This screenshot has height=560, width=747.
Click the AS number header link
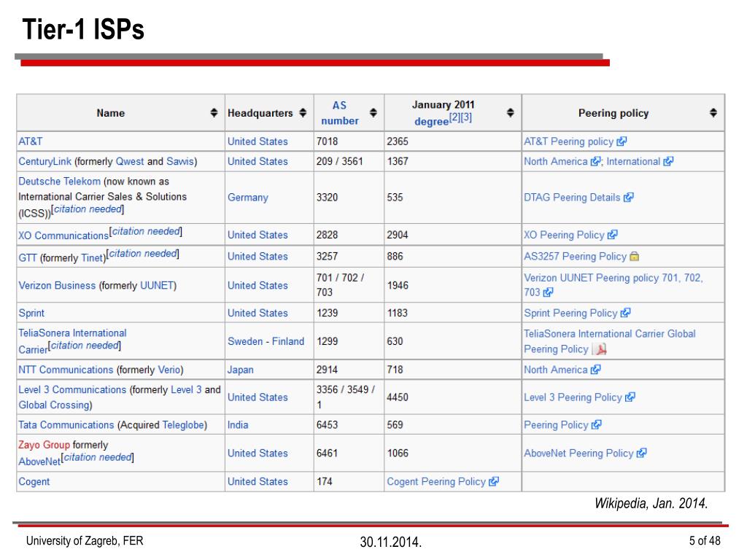click(340, 113)
